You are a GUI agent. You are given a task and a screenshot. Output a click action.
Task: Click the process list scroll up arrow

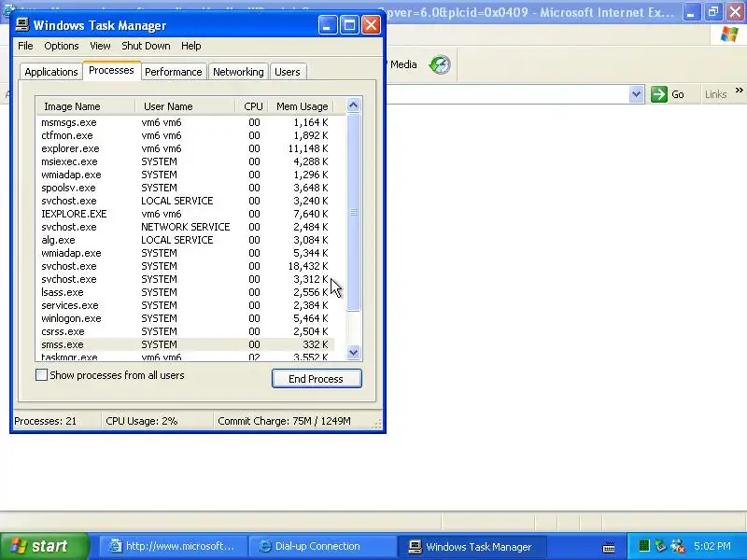[354, 105]
